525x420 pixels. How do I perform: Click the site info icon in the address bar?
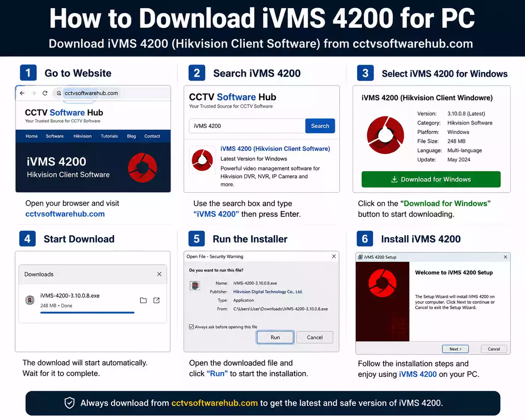point(59,93)
